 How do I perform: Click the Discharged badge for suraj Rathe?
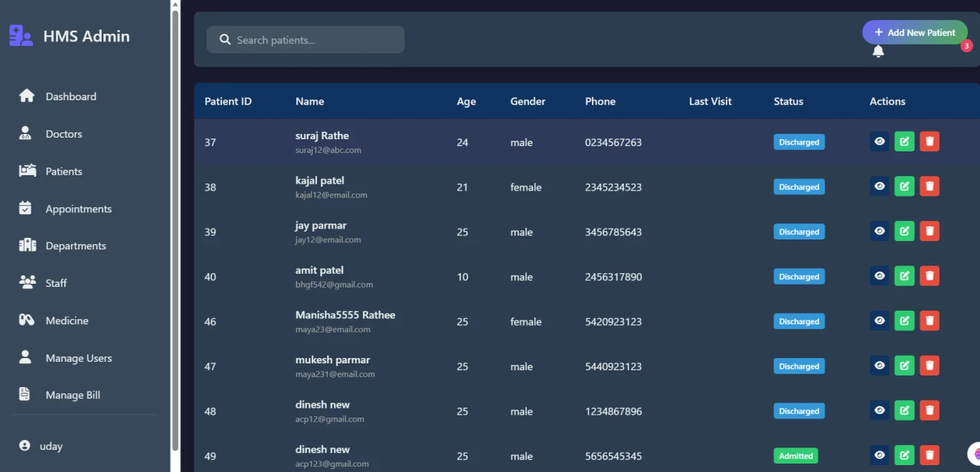[799, 142]
